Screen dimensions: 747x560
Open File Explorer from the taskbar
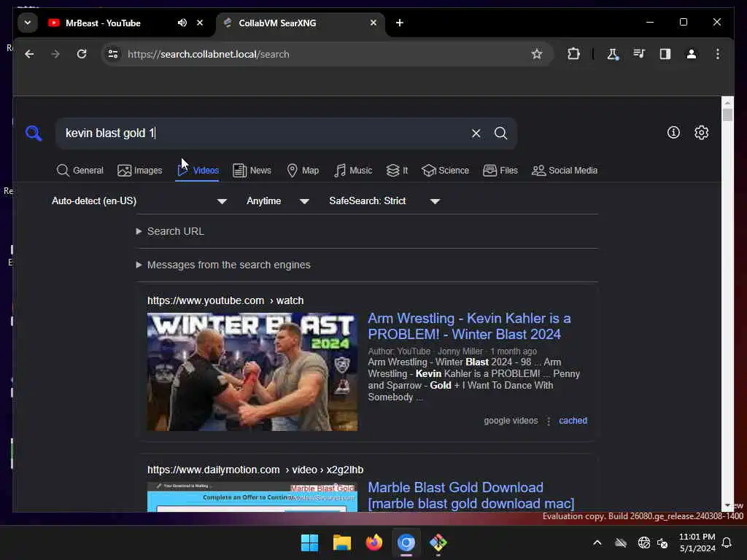[x=342, y=542]
